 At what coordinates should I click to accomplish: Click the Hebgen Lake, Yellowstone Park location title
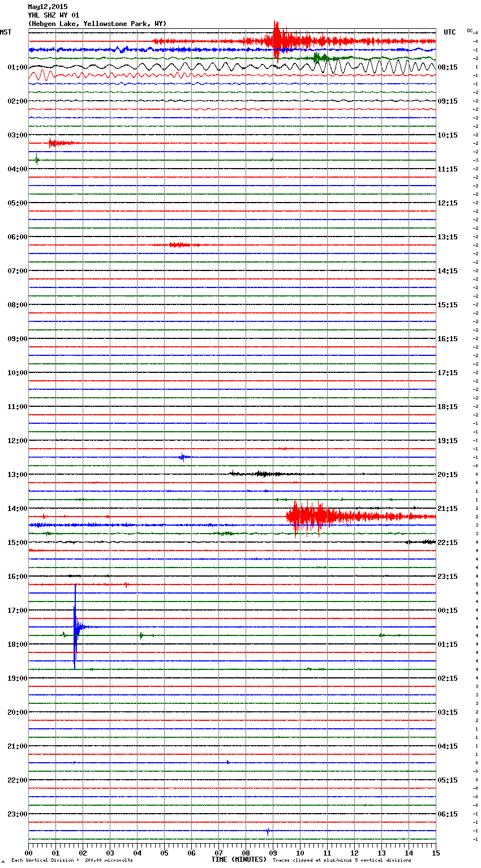(97, 24)
